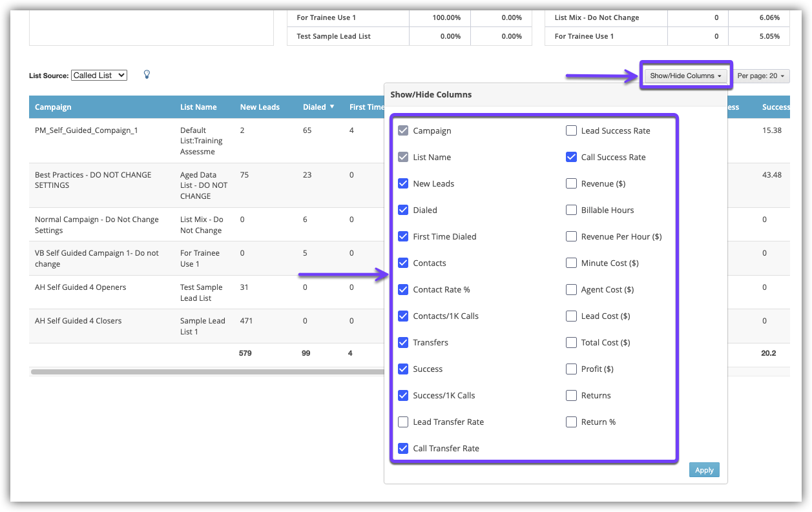Open the List Source dropdown
Image resolution: width=812 pixels, height=512 pixels.
pos(99,76)
